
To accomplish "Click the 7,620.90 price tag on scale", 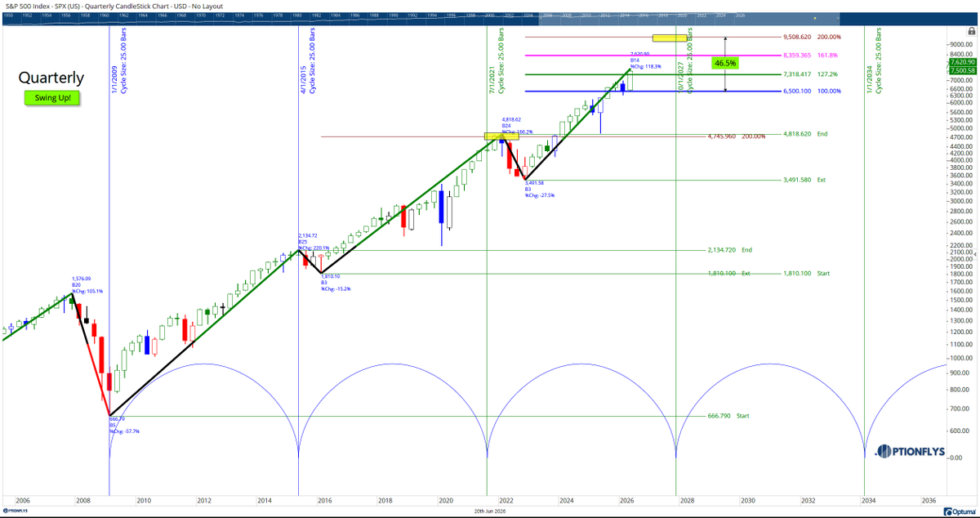I will pos(961,62).
